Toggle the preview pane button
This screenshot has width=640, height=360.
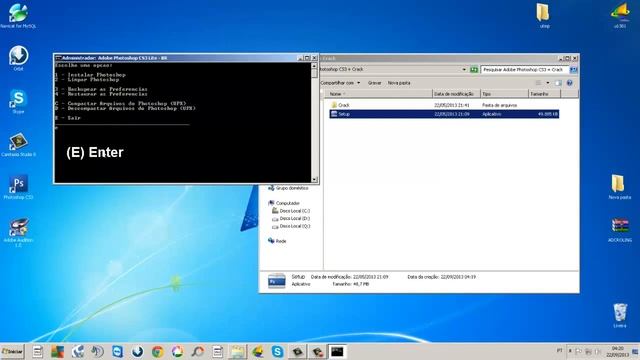coord(558,83)
